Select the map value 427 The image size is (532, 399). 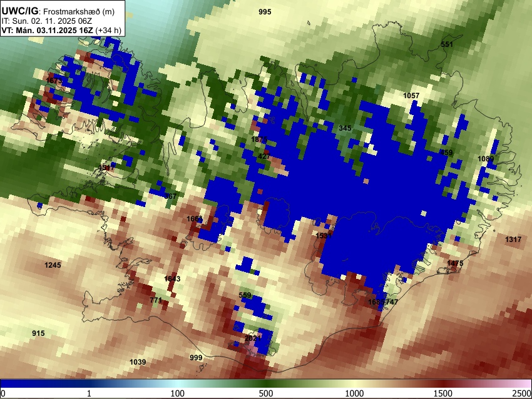pos(264,156)
